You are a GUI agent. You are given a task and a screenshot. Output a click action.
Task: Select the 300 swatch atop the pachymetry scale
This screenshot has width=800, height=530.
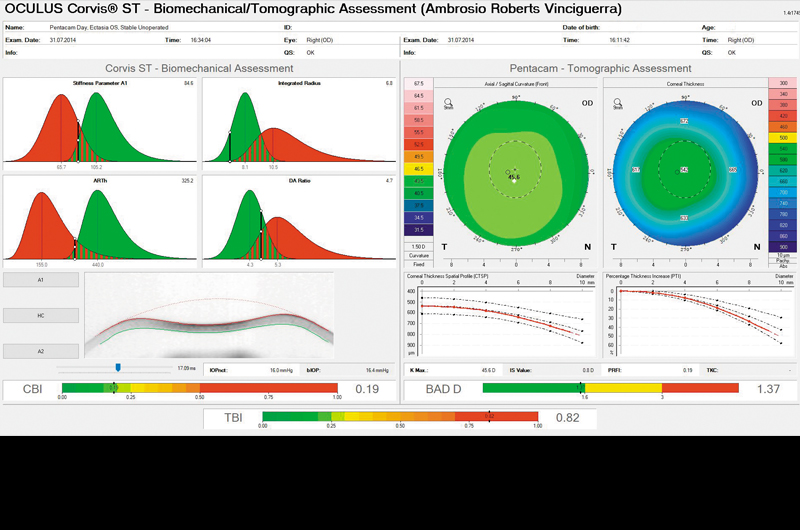click(783, 83)
